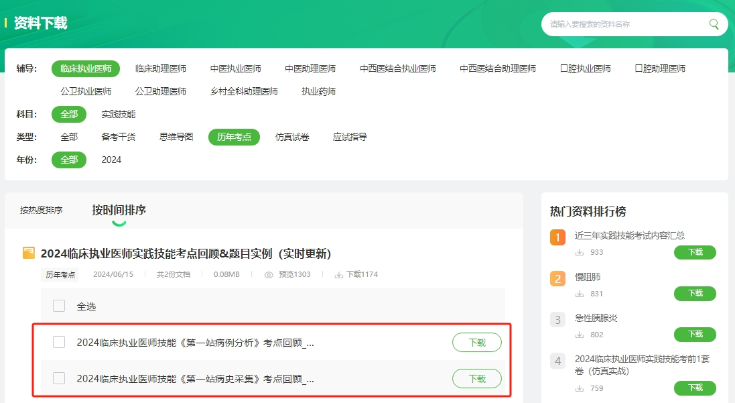
Task: Click the eye preview icon showing 预览1303
Action: (x=268, y=274)
